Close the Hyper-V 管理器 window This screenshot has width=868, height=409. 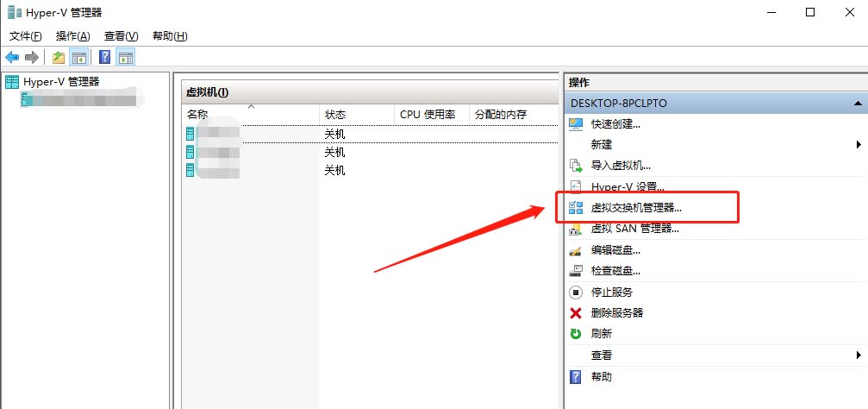click(850, 12)
